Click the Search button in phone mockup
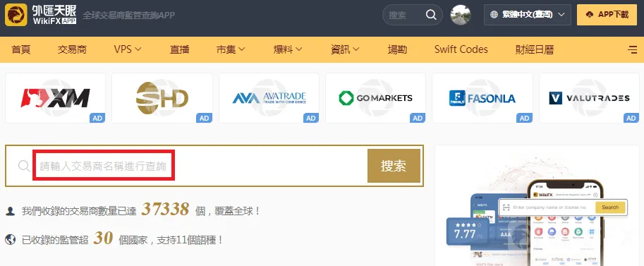The height and width of the screenshot is (266, 644). [610, 207]
